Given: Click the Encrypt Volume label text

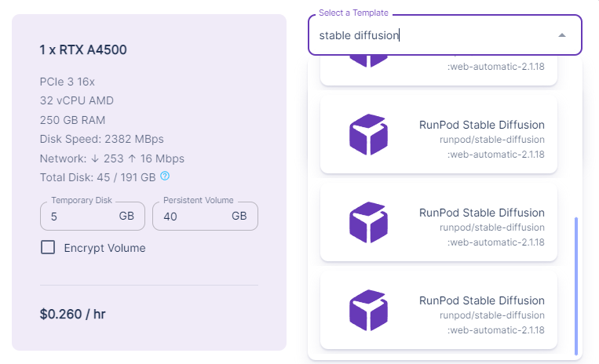Looking at the screenshot, I should 104,248.
